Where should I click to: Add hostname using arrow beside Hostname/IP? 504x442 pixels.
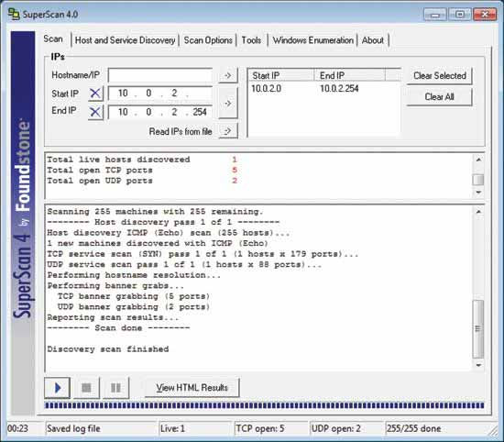pyautogui.click(x=228, y=75)
